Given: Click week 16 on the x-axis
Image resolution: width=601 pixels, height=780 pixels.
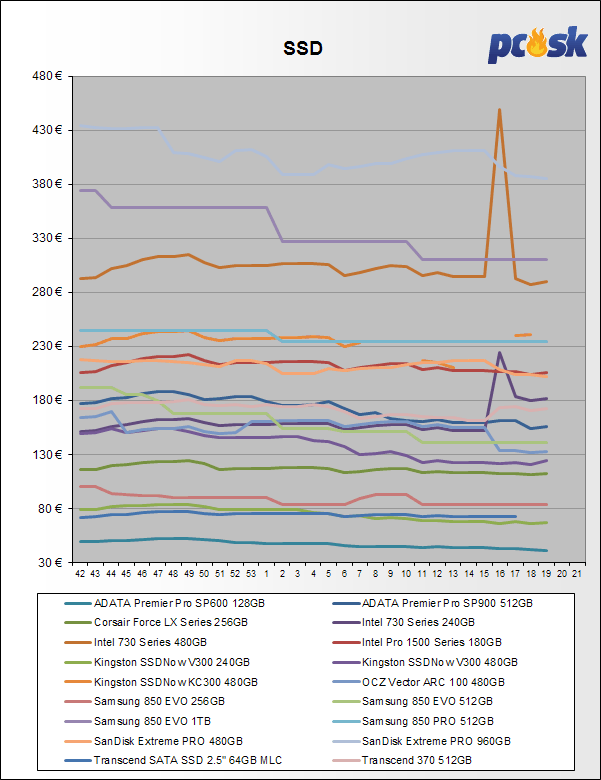Looking at the screenshot, I should point(500,574).
